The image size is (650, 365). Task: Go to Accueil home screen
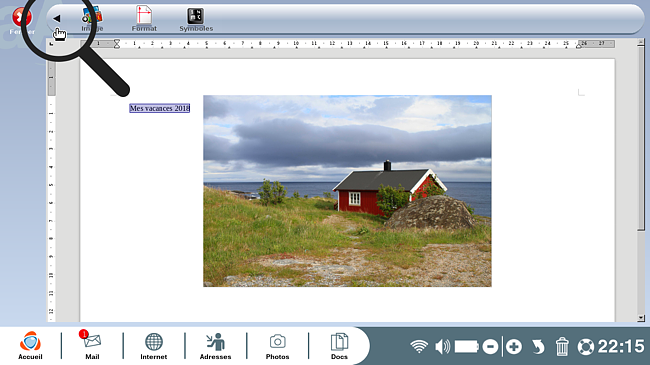30,345
